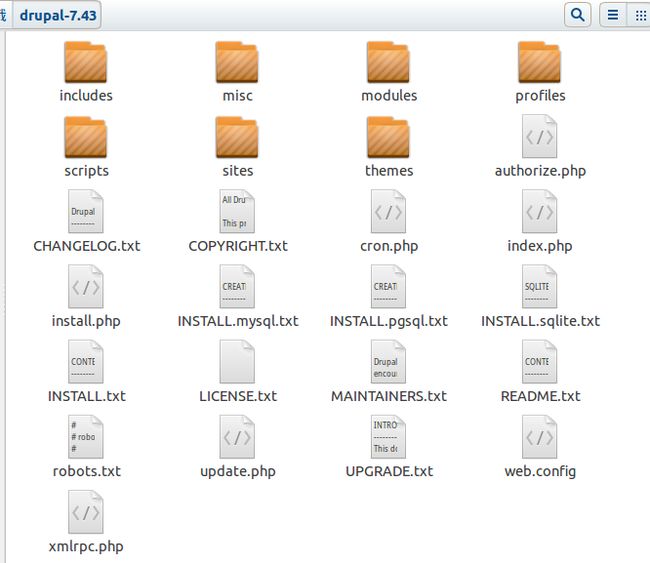Select the authorize.php file icon
650x563 pixels.
click(x=539, y=136)
